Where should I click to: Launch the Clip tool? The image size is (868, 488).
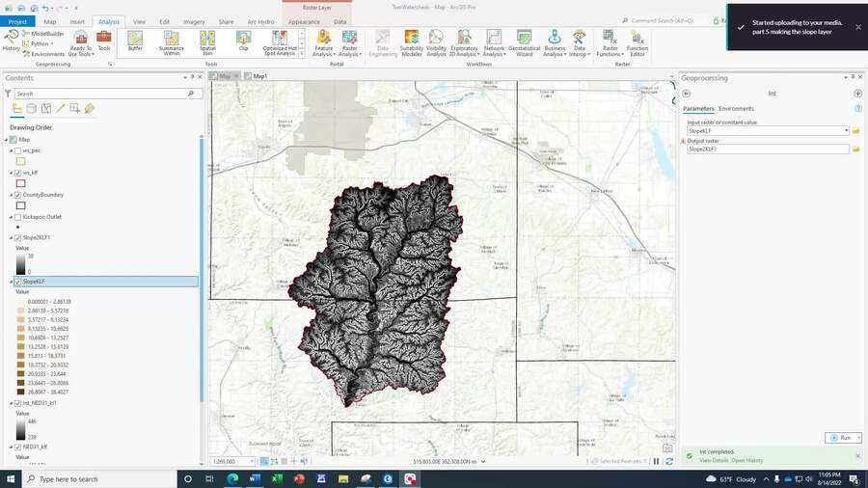point(243,41)
